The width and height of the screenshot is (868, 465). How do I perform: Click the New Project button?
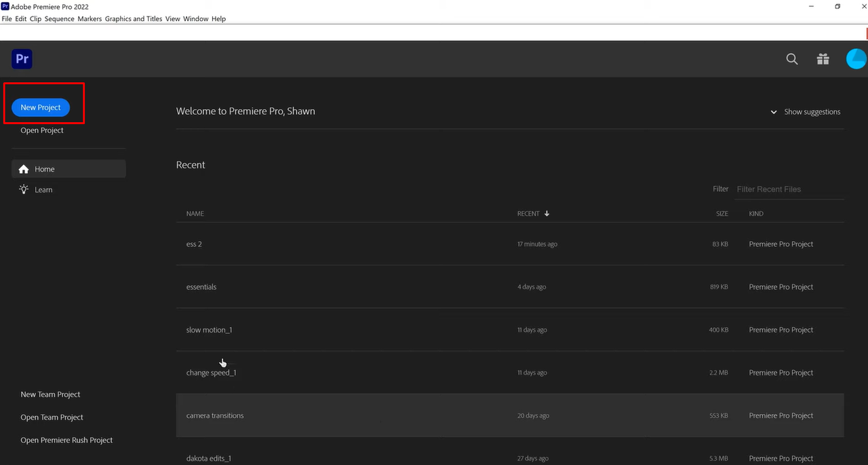point(41,107)
